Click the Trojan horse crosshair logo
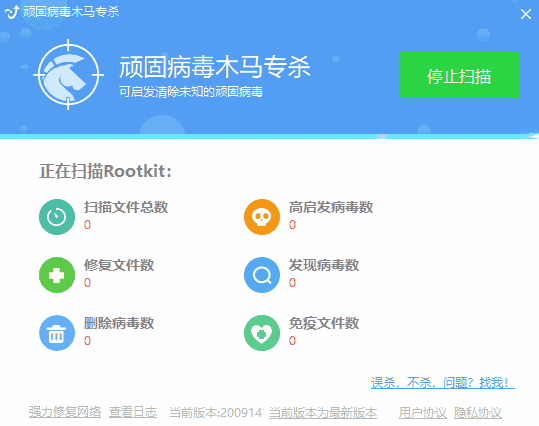The height and width of the screenshot is (426, 539). pos(68,75)
